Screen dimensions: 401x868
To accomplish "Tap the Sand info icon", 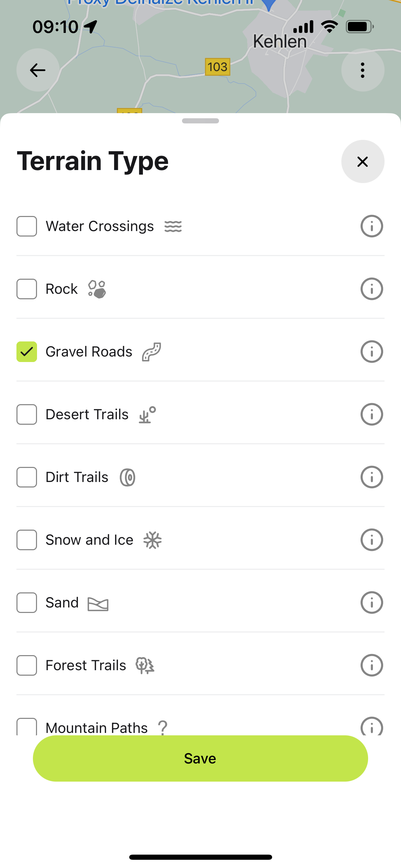I will [372, 603].
